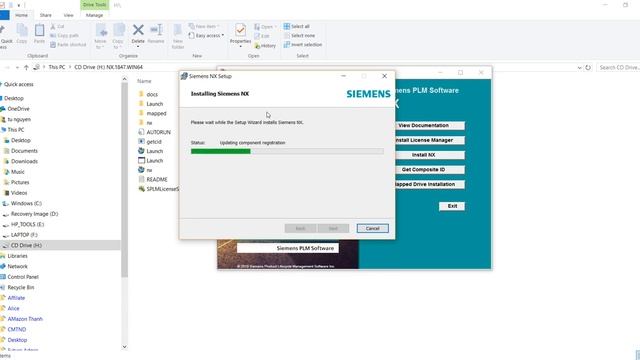Open the Manage ribbon tab

[x=94, y=15]
